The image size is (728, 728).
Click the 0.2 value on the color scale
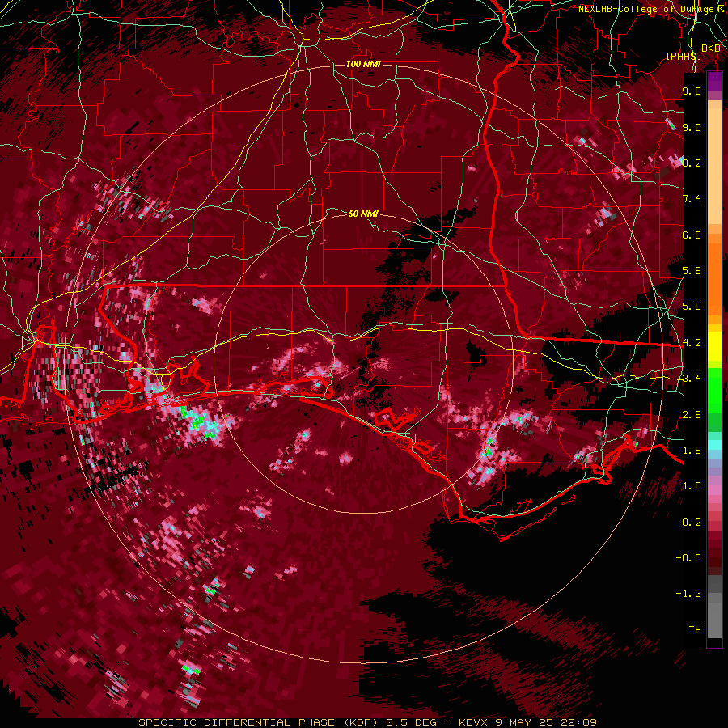tap(692, 523)
